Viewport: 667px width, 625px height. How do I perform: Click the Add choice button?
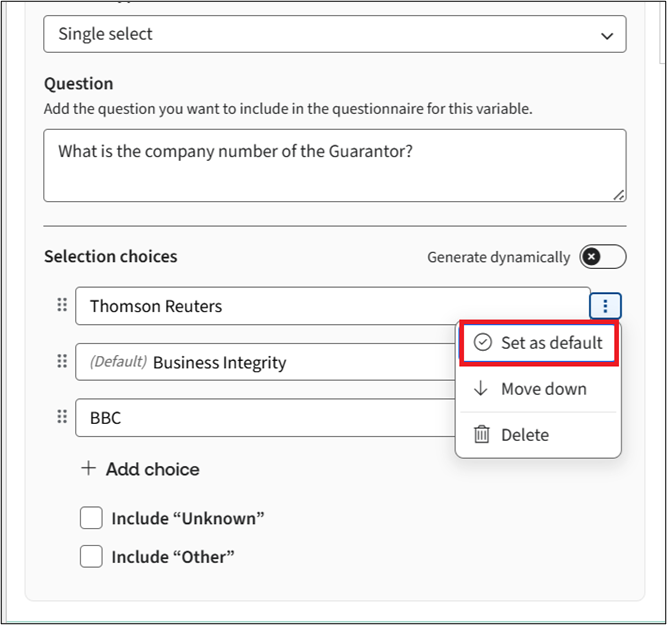(152, 468)
